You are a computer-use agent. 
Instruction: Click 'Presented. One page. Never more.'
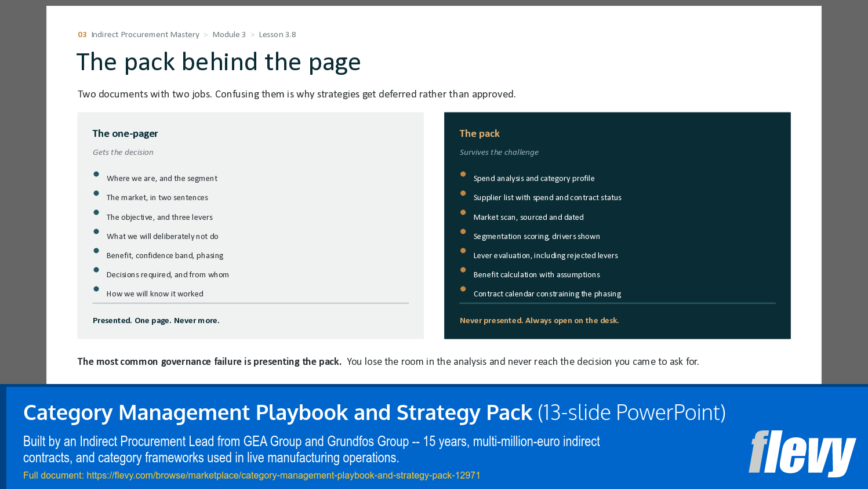point(156,321)
